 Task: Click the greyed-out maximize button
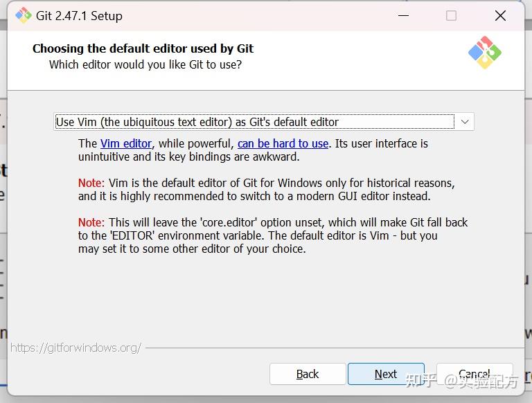451,16
